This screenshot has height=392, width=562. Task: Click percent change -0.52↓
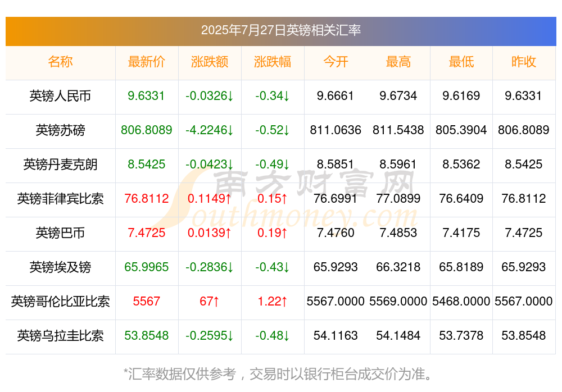273,130
